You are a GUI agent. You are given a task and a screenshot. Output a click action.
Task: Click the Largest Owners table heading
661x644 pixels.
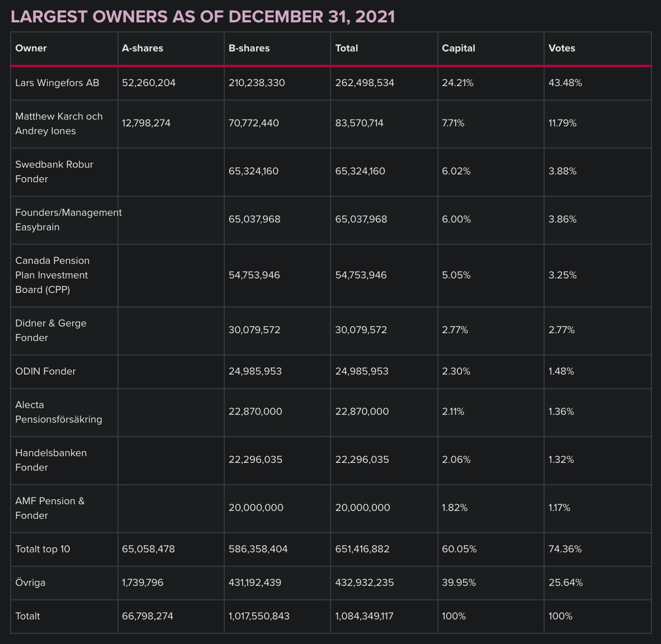point(202,17)
